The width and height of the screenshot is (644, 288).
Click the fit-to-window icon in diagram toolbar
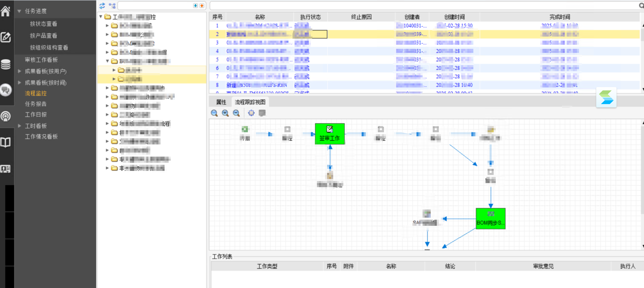(251, 113)
